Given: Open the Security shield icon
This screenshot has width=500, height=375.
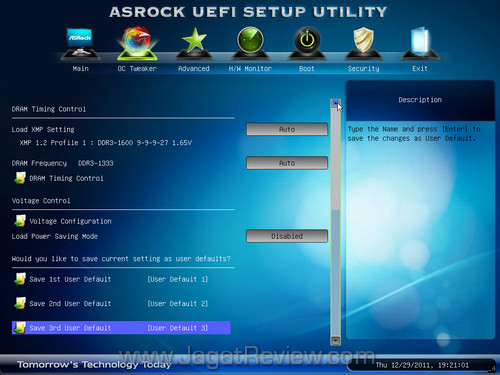Looking at the screenshot, I should click(363, 44).
